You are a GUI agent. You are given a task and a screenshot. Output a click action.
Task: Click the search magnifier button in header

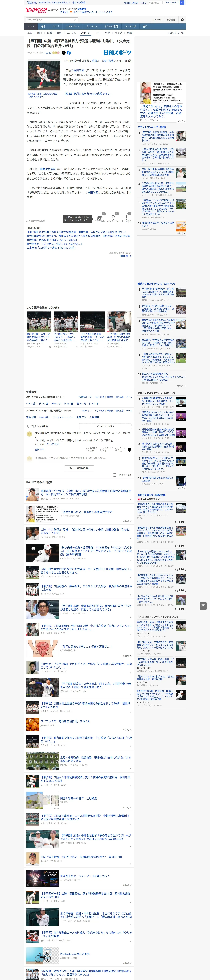click(75, 20)
